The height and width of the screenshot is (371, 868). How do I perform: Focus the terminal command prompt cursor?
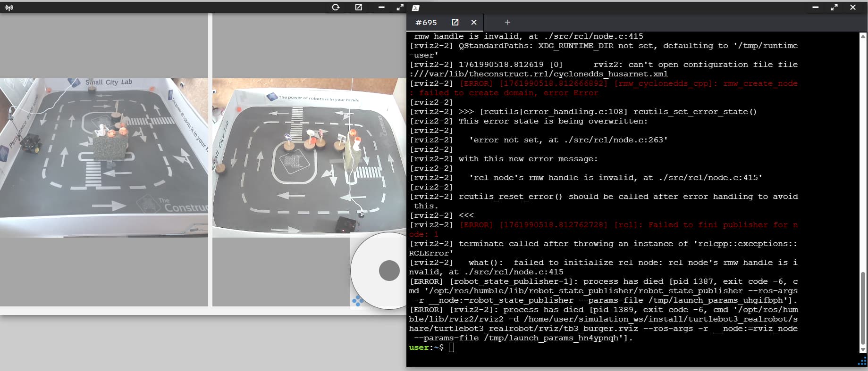pyautogui.click(x=451, y=347)
